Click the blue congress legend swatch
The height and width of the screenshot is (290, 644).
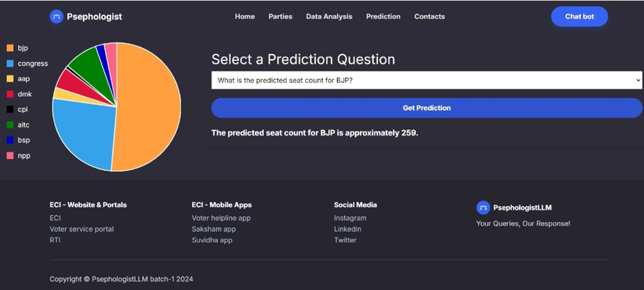point(10,64)
